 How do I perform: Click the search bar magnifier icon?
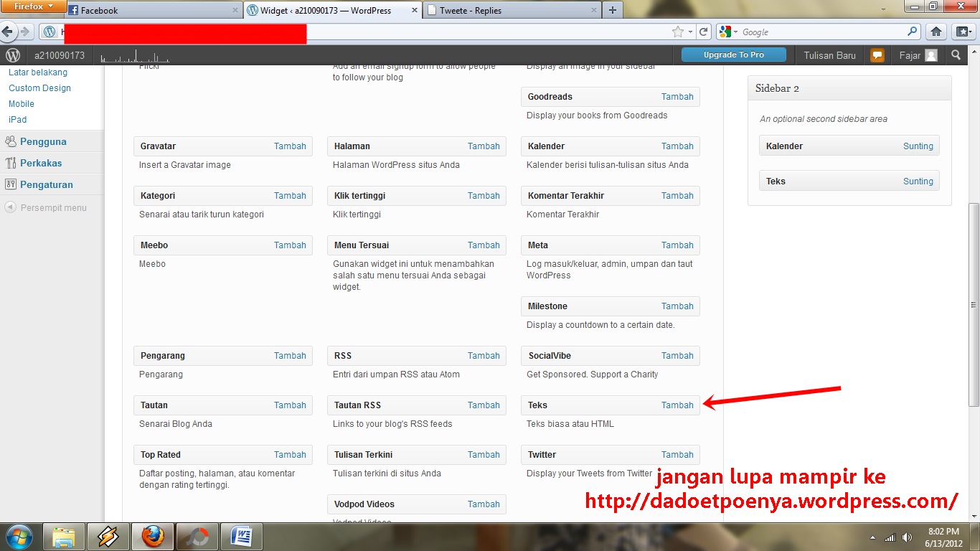click(913, 32)
